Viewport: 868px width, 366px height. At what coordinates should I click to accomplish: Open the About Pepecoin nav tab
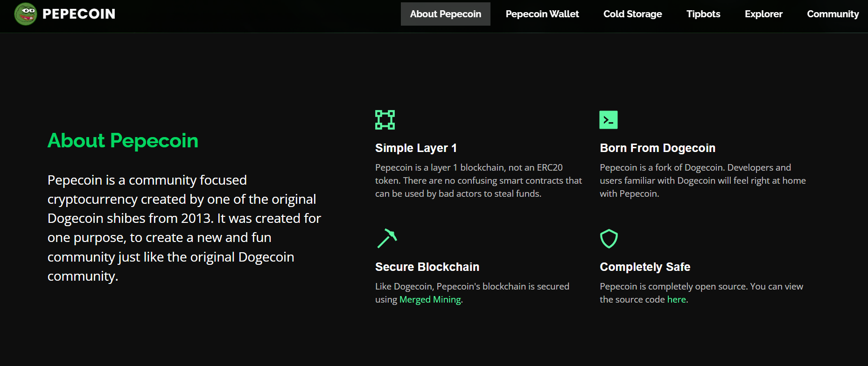[x=446, y=14]
